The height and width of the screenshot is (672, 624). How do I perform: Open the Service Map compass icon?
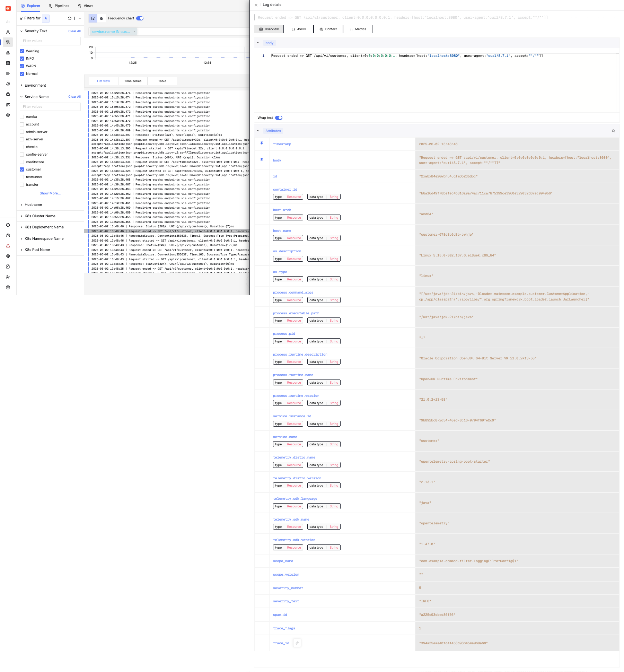pos(8,32)
